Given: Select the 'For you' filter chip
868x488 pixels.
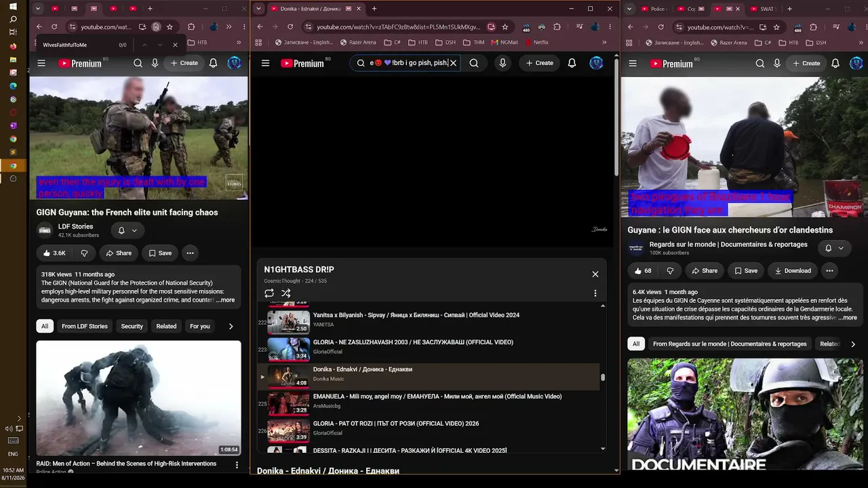Looking at the screenshot, I should point(199,326).
